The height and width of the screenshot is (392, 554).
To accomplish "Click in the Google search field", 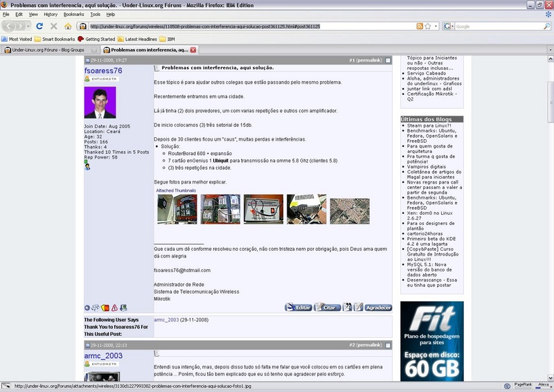I will [x=499, y=26].
